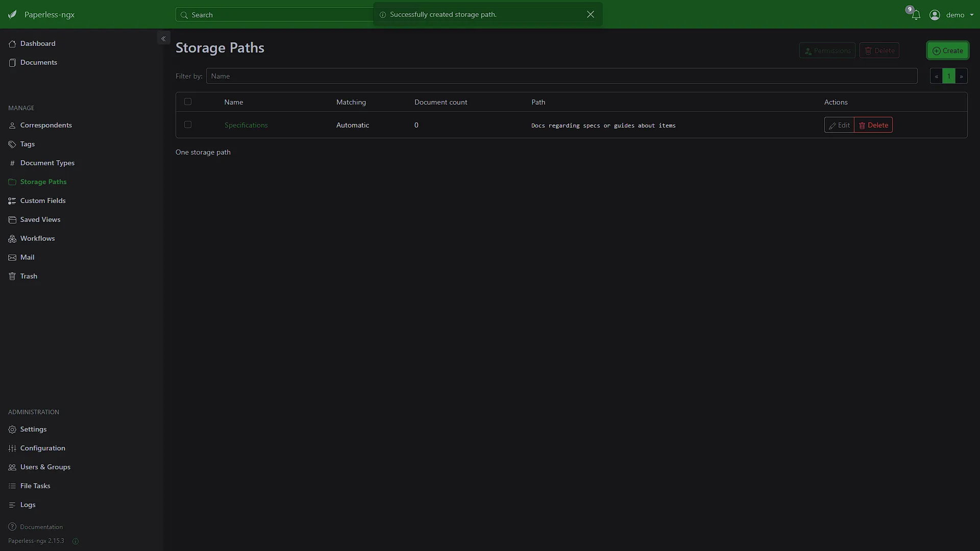Dismiss the success notification toast
The width and height of the screenshot is (980, 551).
[591, 14]
